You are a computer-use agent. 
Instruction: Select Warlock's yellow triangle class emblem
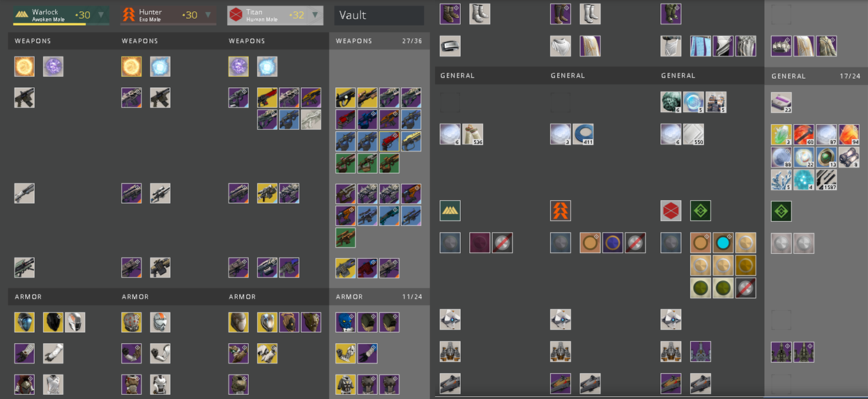pyautogui.click(x=450, y=211)
